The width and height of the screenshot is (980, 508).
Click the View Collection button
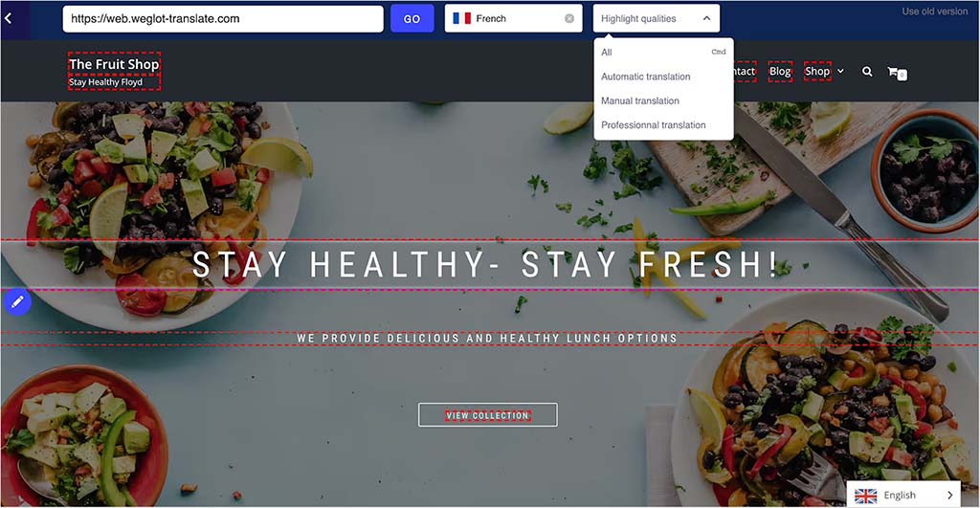(487, 415)
